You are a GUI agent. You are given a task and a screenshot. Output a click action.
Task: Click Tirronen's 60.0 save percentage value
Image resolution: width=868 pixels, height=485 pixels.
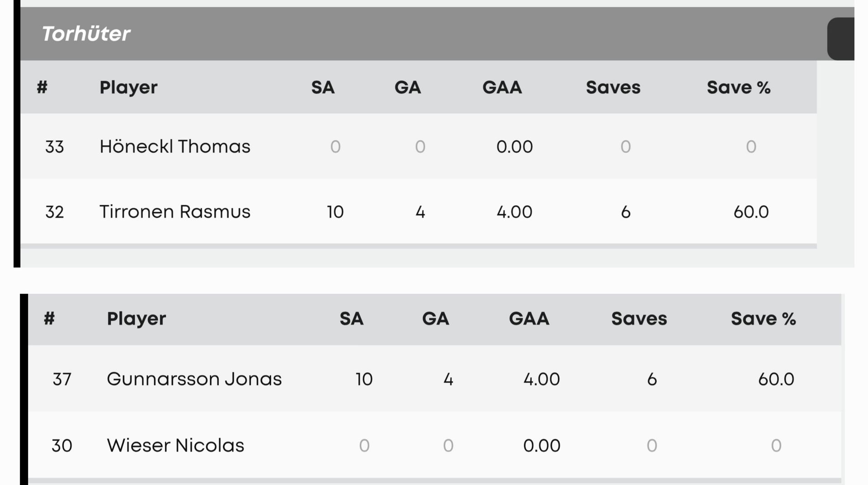click(x=751, y=212)
